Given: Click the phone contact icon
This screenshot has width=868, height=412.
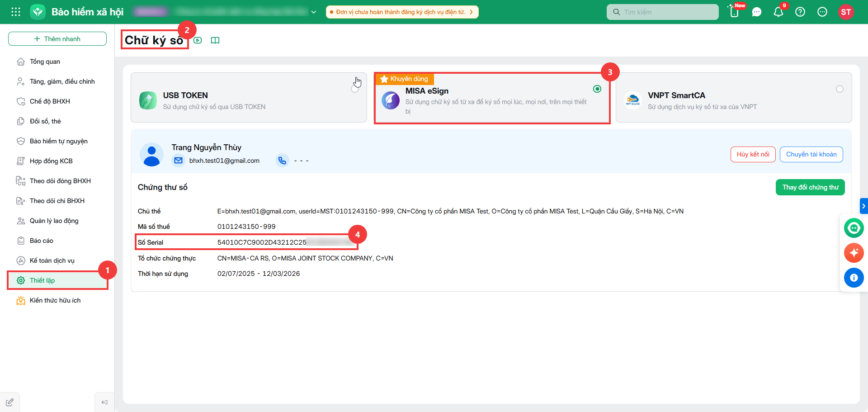Looking at the screenshot, I should pos(283,161).
